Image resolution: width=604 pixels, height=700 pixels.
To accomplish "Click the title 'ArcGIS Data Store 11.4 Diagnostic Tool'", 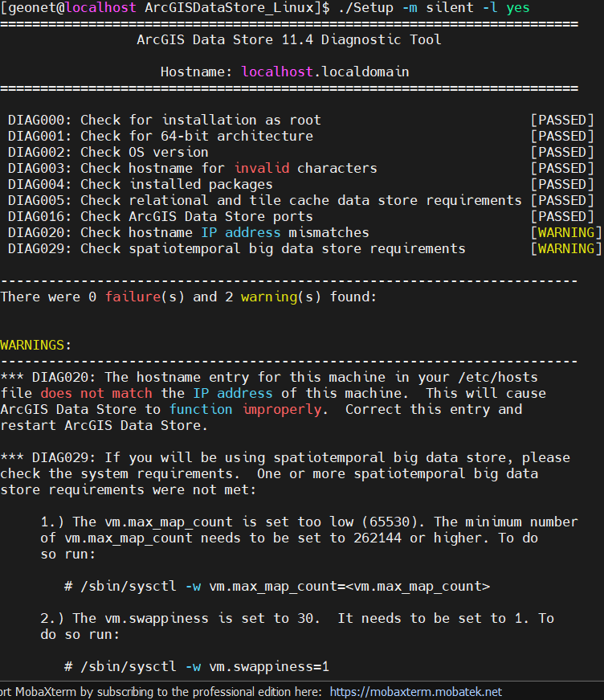I will coord(289,39).
